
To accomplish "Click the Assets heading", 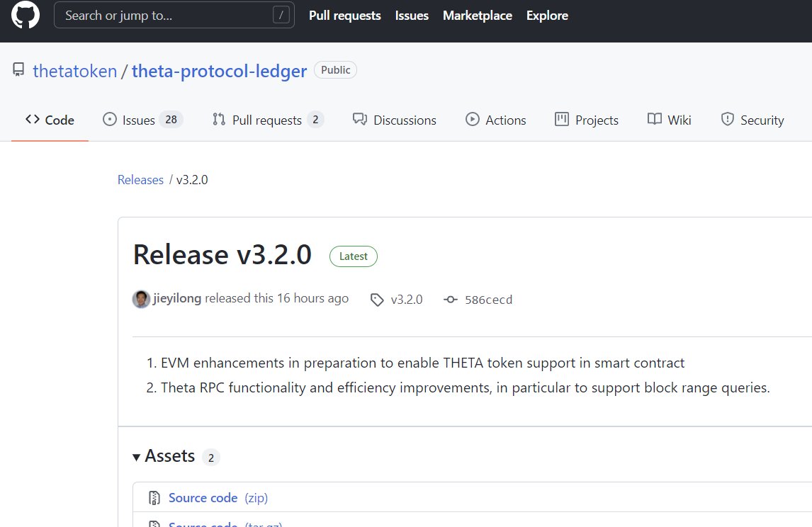I will [x=170, y=456].
